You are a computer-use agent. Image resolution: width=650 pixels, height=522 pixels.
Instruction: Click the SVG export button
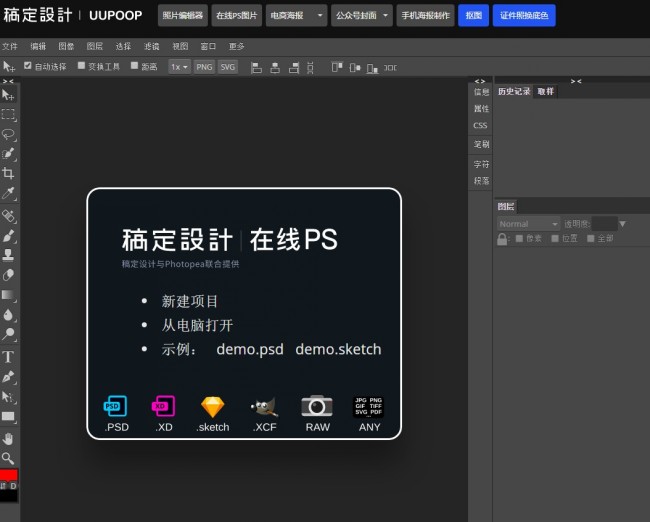pos(228,67)
